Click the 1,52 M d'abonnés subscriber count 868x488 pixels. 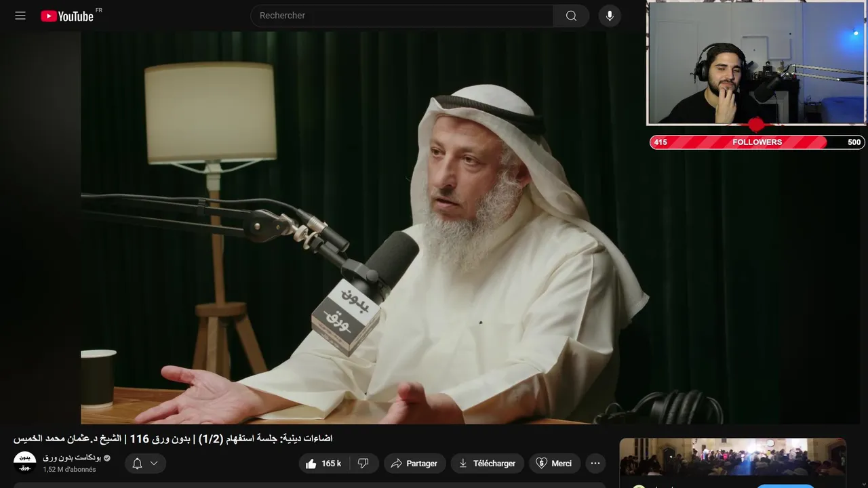click(69, 469)
